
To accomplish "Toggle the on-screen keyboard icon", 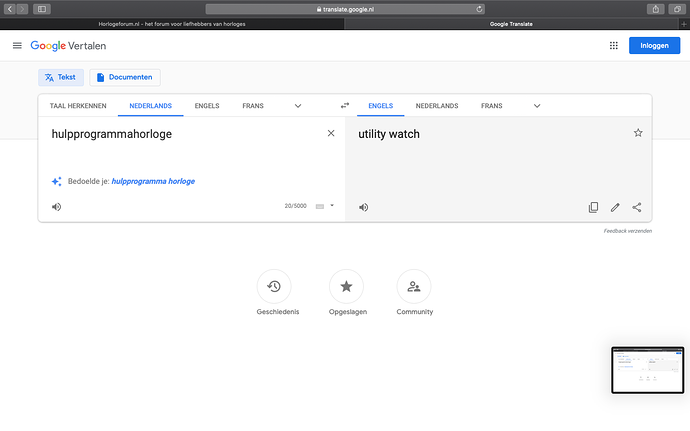I will 320,206.
